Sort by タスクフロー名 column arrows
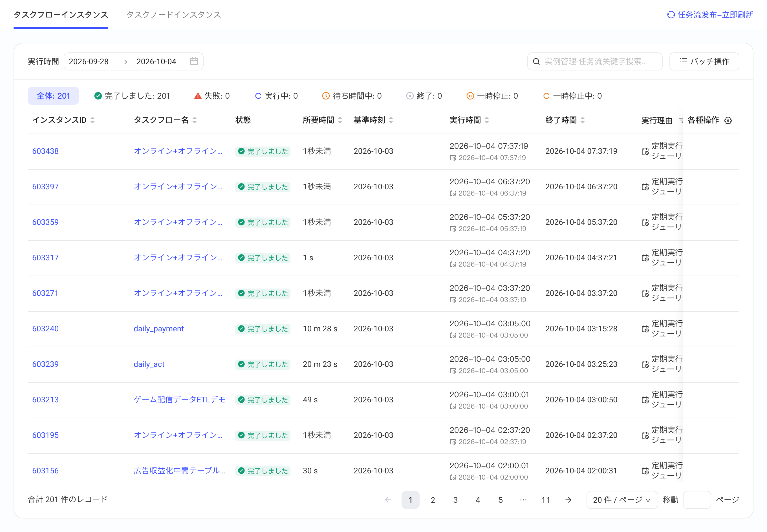This screenshot has height=532, width=767. coord(194,120)
